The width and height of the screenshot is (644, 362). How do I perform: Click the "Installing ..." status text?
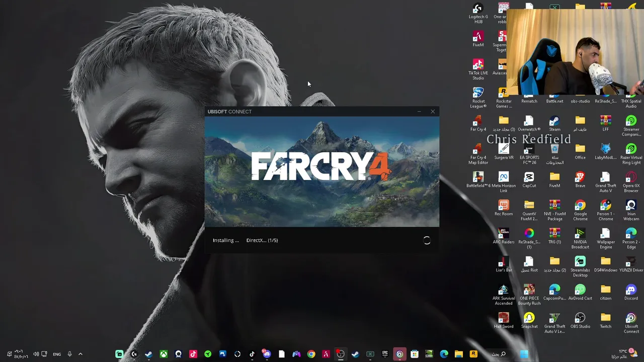coord(226,240)
